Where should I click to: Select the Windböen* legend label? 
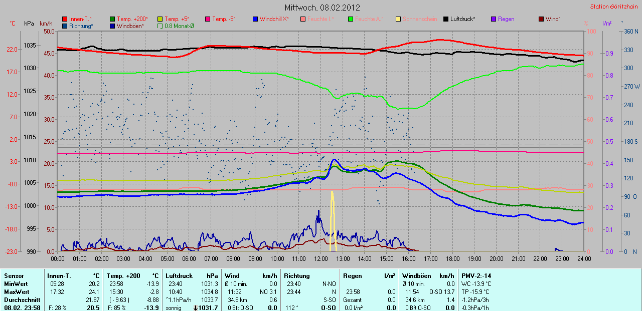pos(130,26)
